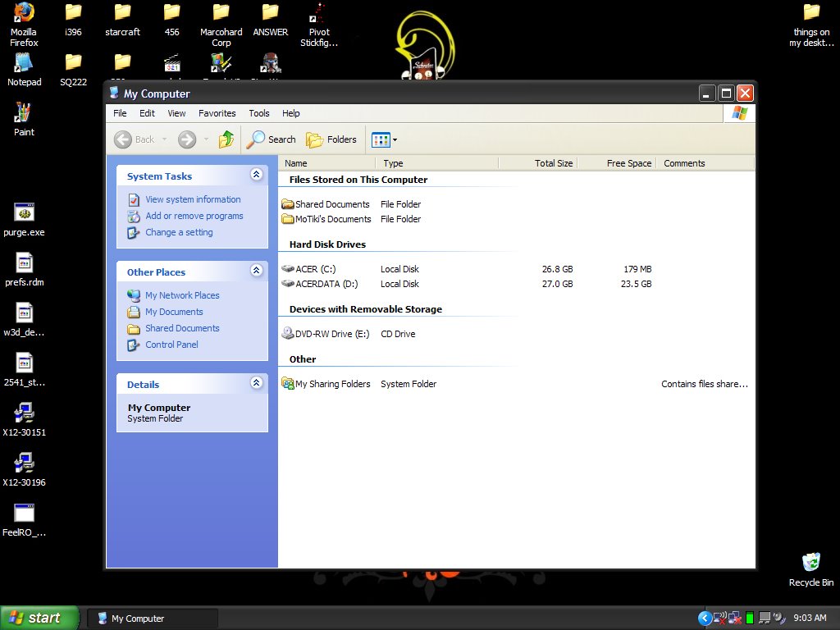Screen dimensions: 840x630
Task: Open the Edit menu
Action: 147,113
